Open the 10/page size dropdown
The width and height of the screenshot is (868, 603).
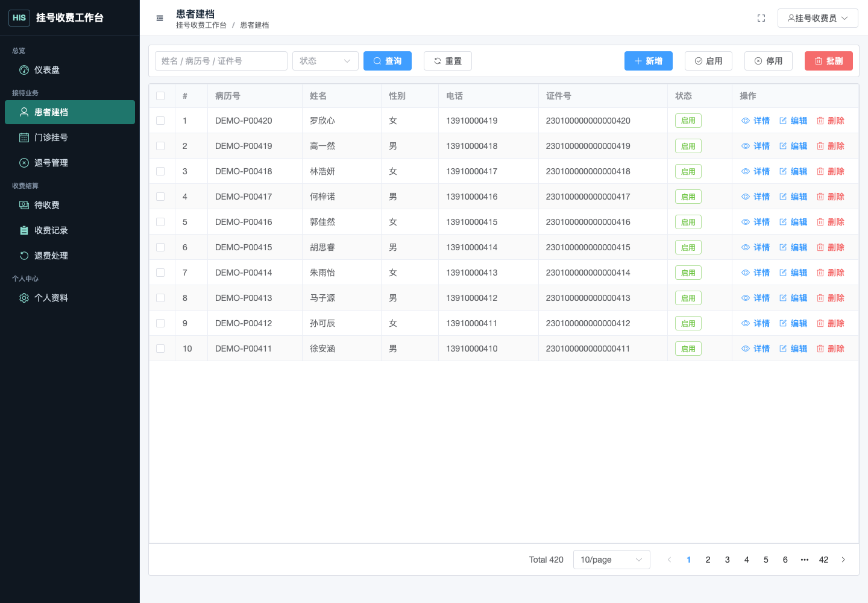coord(612,560)
